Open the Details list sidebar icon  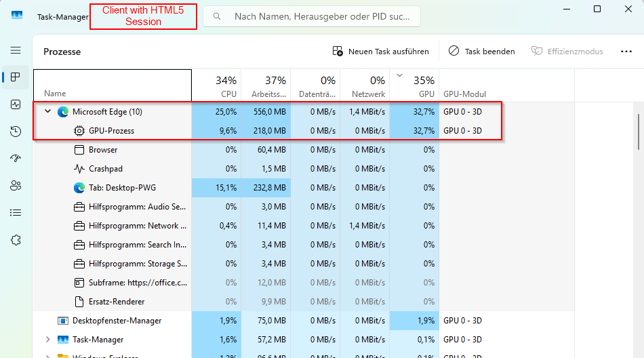tap(16, 213)
